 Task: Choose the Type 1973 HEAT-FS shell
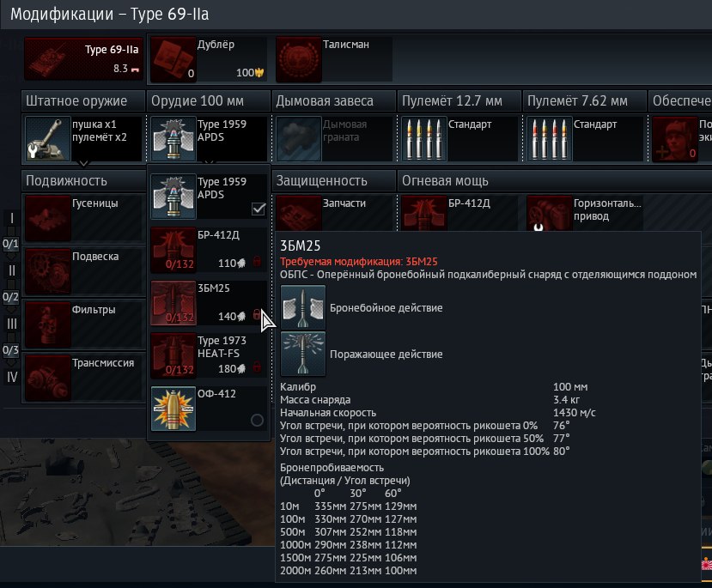pos(209,355)
